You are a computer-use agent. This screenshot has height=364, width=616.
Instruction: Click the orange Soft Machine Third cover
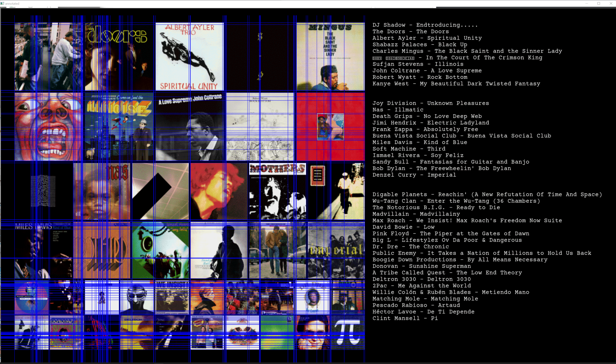pyautogui.click(x=102, y=250)
